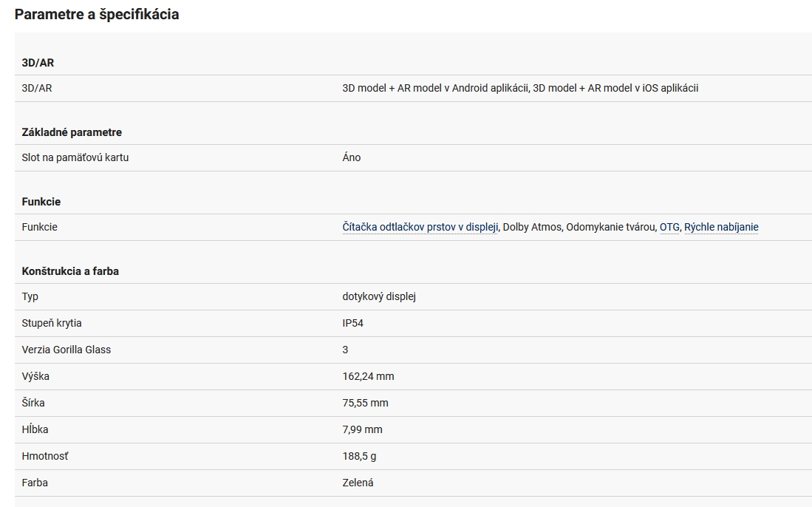Click the 75,55 mm width value

365,403
